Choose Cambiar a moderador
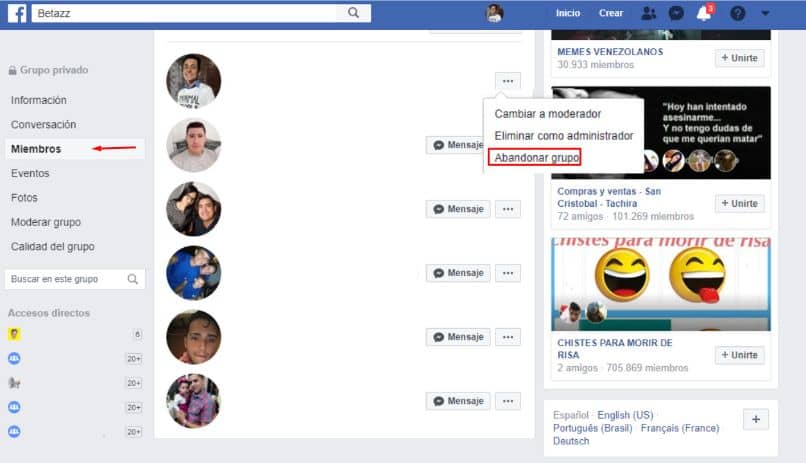 (x=547, y=114)
